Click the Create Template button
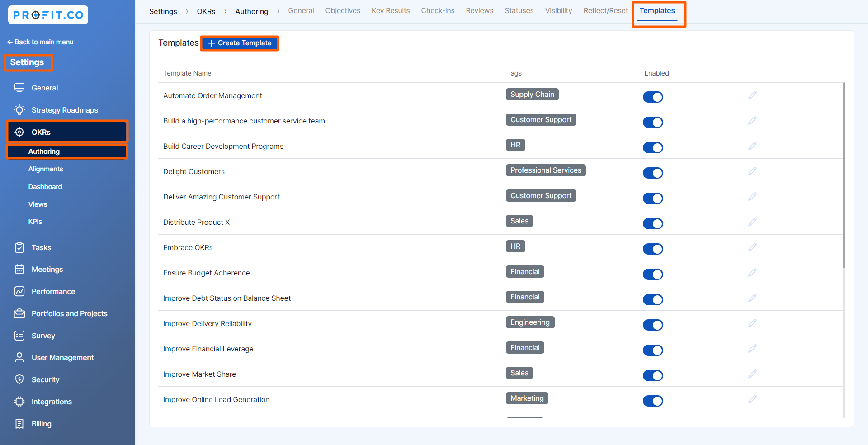Viewport: 868px width, 445px height. 240,43
